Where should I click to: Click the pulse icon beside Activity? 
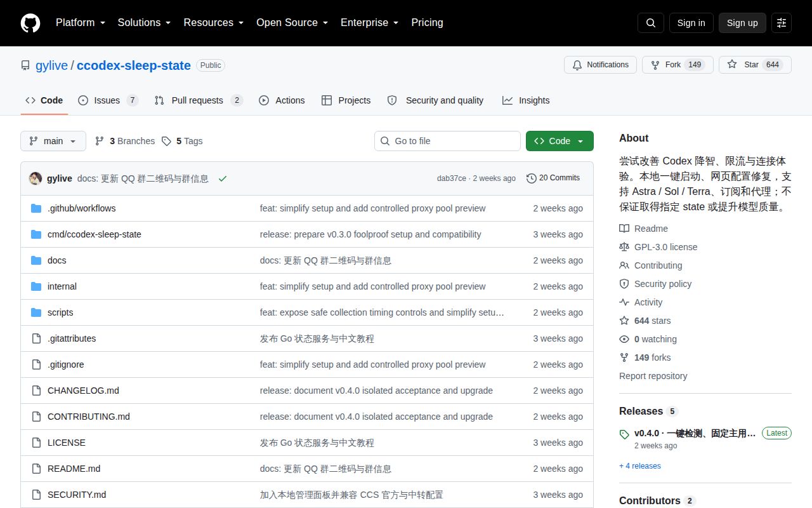pos(624,302)
